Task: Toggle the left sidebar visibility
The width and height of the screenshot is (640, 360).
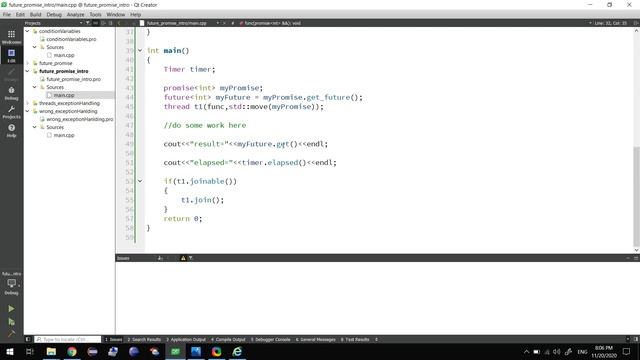Action: 27,339
